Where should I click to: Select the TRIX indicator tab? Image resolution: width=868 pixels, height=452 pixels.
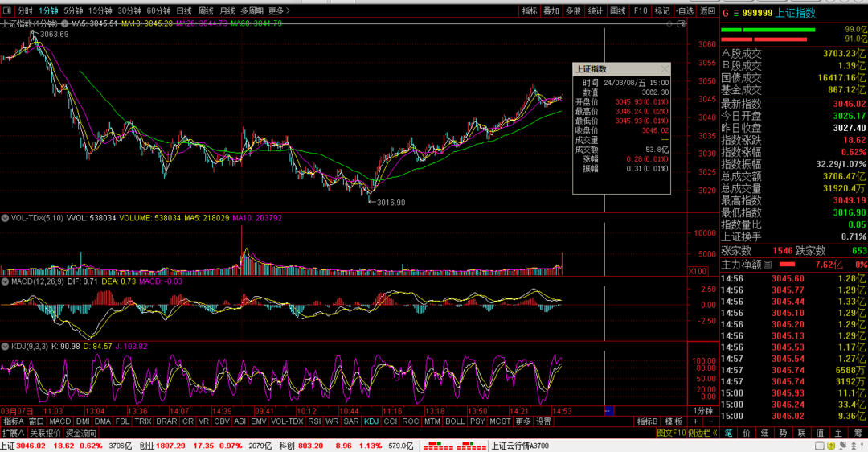pos(143,421)
